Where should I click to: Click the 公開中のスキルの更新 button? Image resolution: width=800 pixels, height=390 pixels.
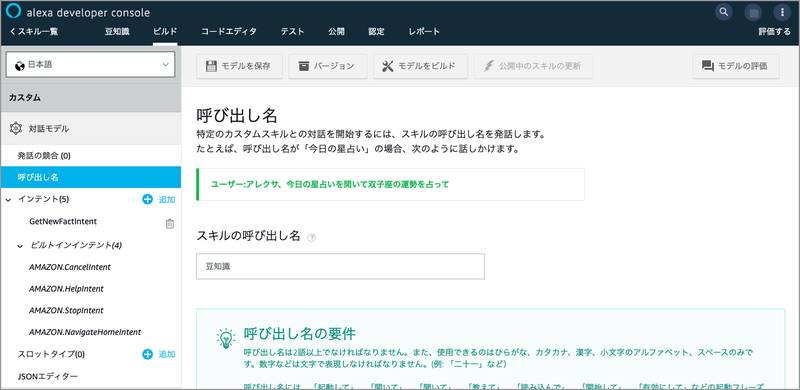click(534, 66)
